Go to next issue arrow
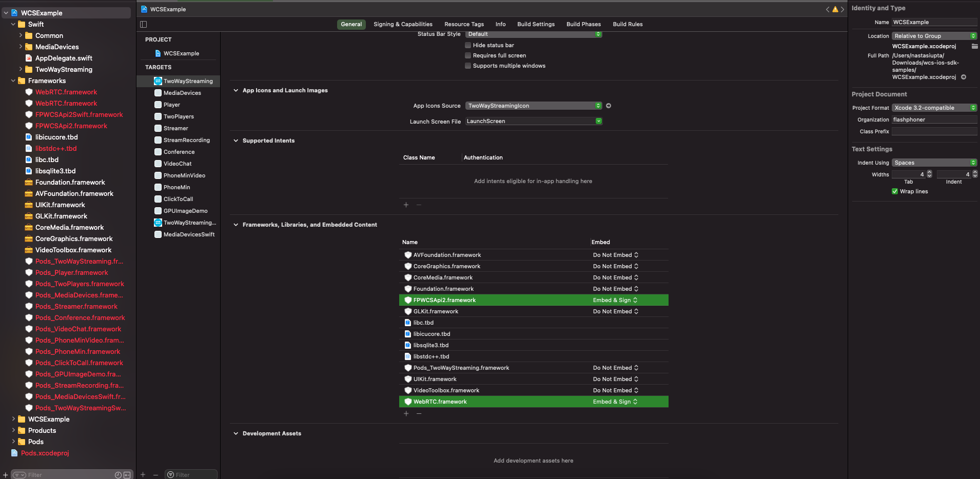This screenshot has height=479, width=980. [842, 9]
